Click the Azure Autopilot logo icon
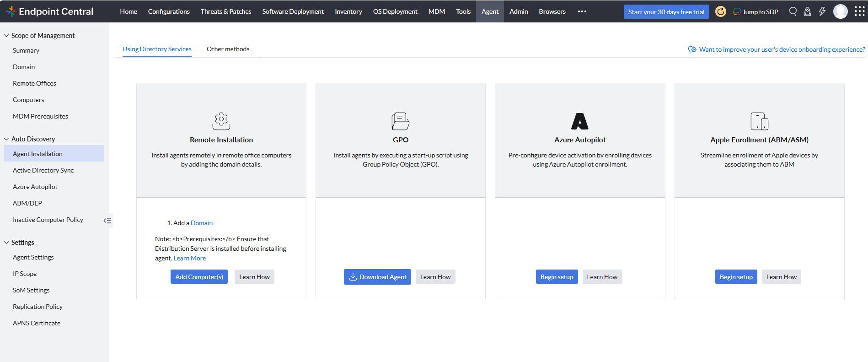868x362 pixels. (580, 121)
